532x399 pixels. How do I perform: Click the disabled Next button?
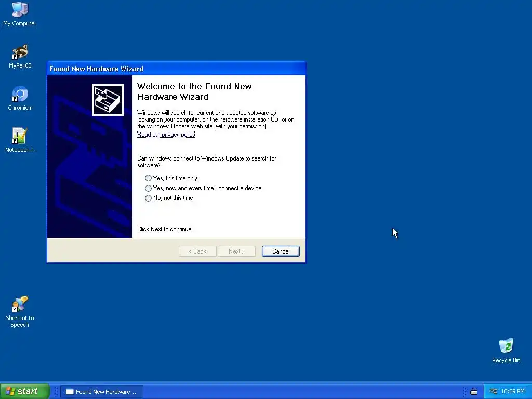pos(236,251)
